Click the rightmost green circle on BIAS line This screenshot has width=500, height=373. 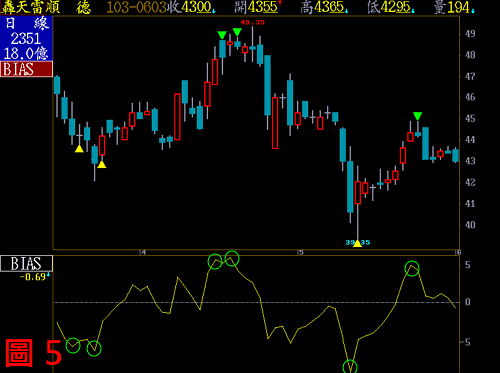412,269
